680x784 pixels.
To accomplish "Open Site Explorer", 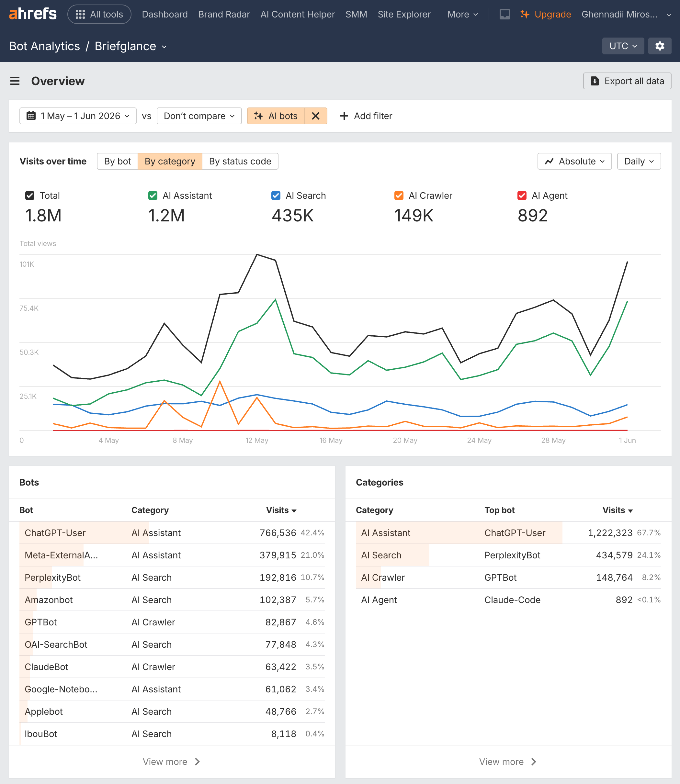I will (x=404, y=15).
